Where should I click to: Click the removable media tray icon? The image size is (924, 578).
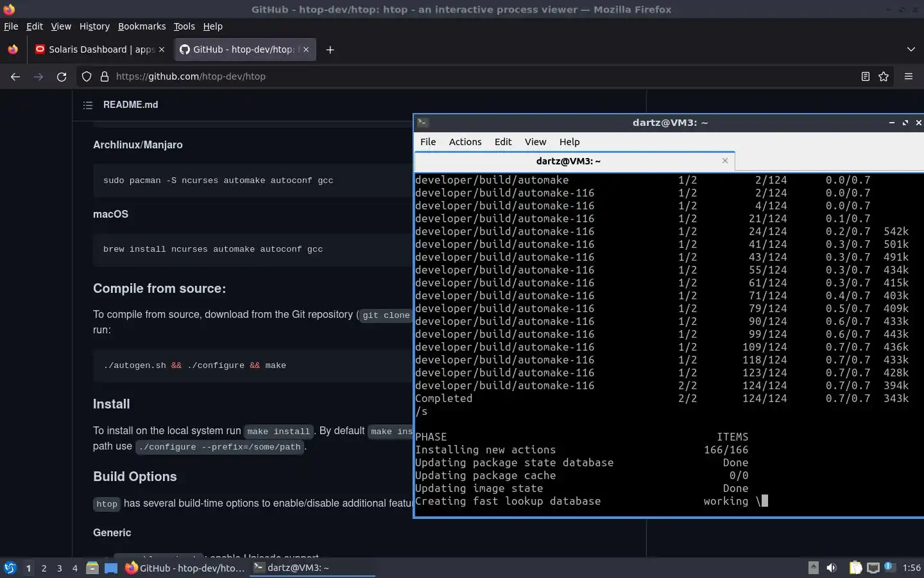click(813, 568)
